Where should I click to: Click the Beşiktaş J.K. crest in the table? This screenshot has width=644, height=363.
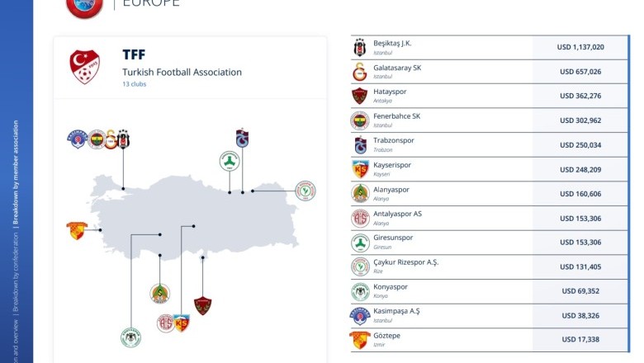pyautogui.click(x=359, y=48)
